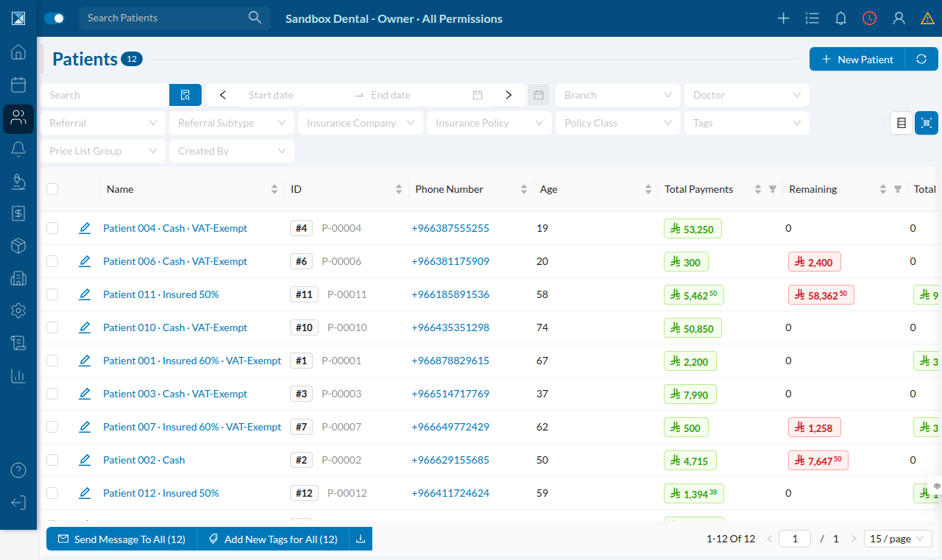Open the Created By dropdown
942x560 pixels.
tap(232, 151)
